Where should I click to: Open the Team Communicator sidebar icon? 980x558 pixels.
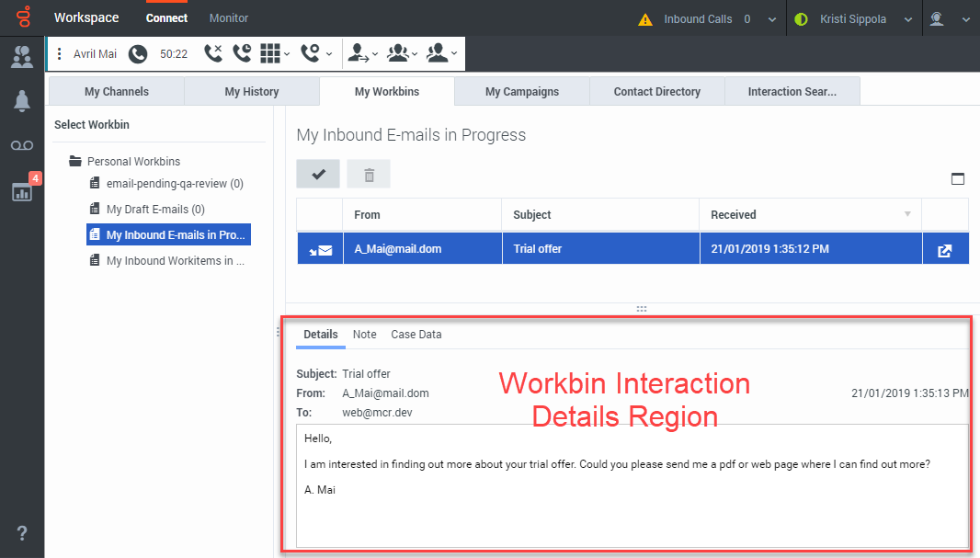pos(22,57)
